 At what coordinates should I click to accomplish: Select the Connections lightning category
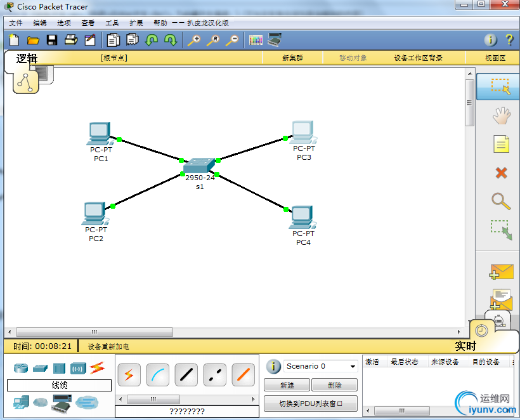98,367
